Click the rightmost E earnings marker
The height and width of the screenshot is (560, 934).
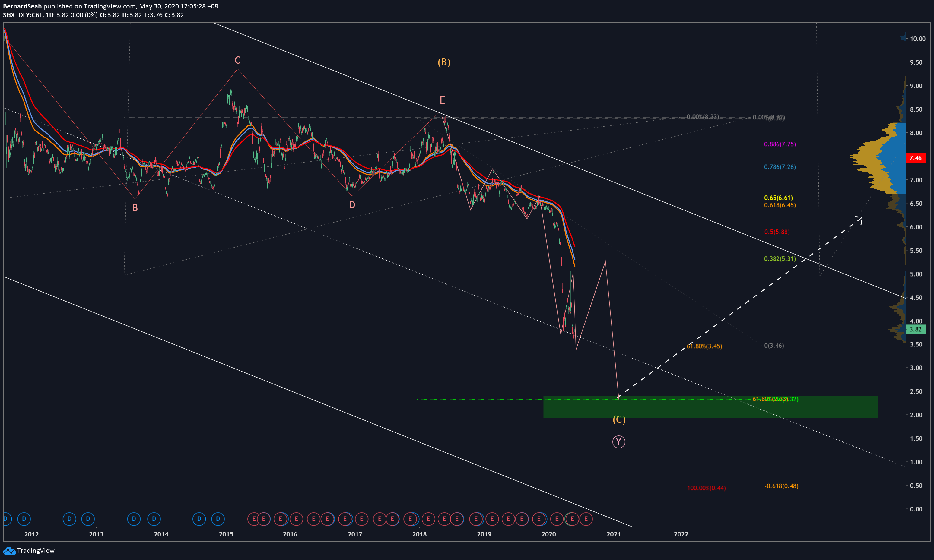click(x=586, y=519)
